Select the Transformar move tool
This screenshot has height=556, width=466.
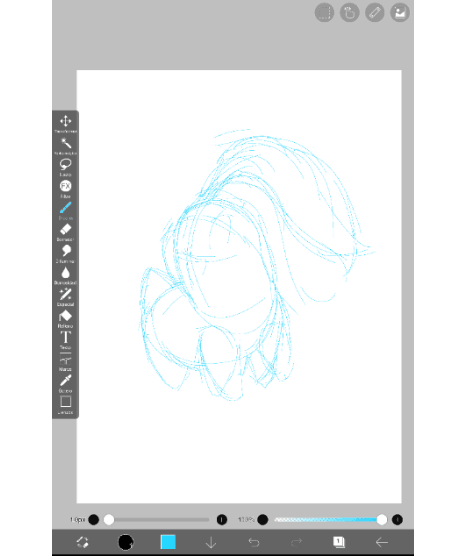(x=66, y=123)
